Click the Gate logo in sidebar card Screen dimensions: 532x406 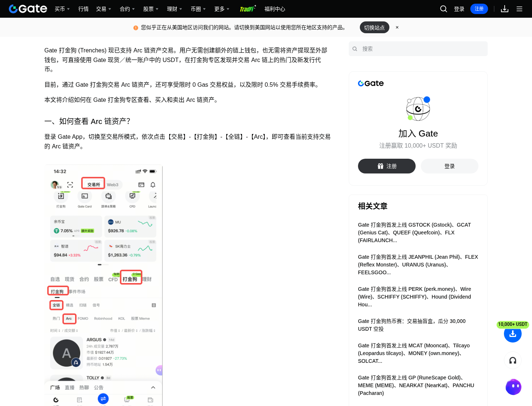click(x=371, y=83)
